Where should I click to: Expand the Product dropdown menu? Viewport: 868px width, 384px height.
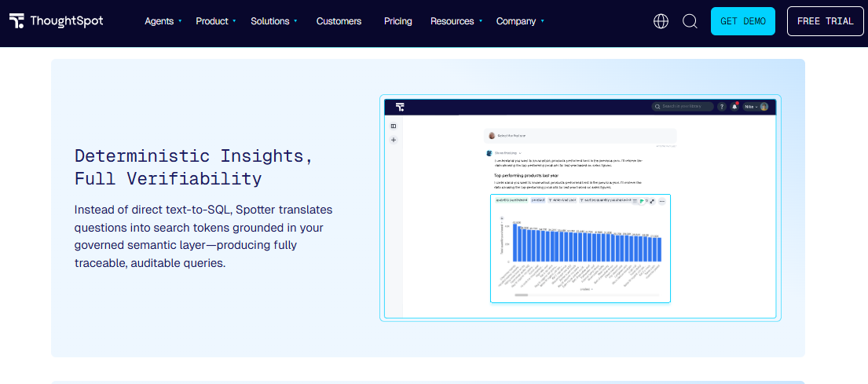216,21
